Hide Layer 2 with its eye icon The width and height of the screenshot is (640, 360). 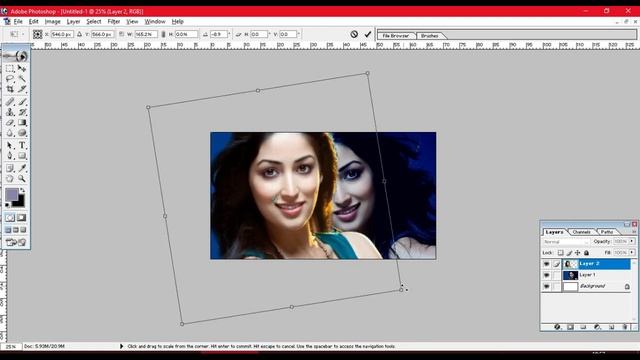pyautogui.click(x=547, y=264)
